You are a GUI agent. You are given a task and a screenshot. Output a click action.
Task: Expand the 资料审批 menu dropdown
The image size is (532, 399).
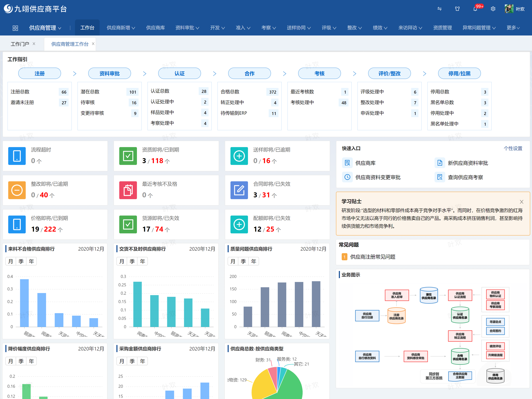pos(187,28)
